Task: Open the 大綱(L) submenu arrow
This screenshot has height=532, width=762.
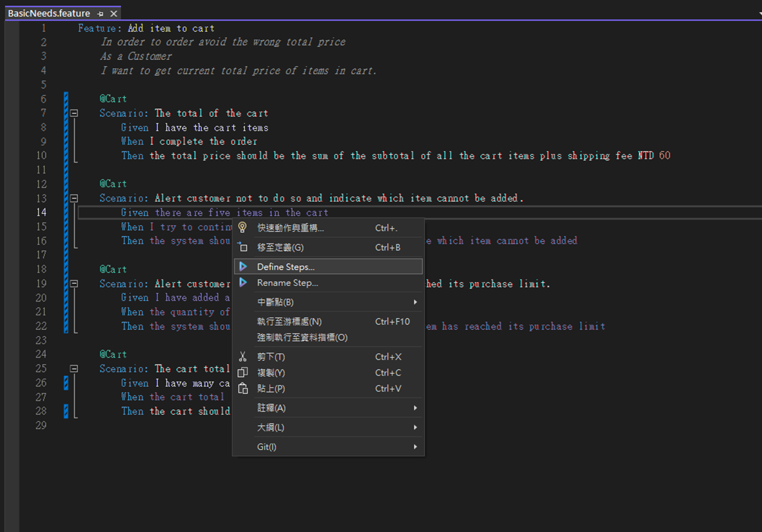Action: click(415, 427)
